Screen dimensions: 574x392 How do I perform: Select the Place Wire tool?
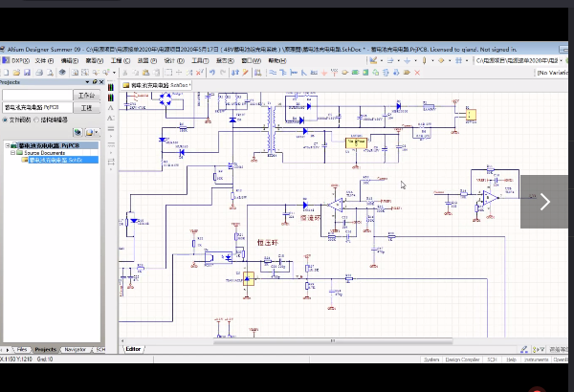[x=273, y=73]
